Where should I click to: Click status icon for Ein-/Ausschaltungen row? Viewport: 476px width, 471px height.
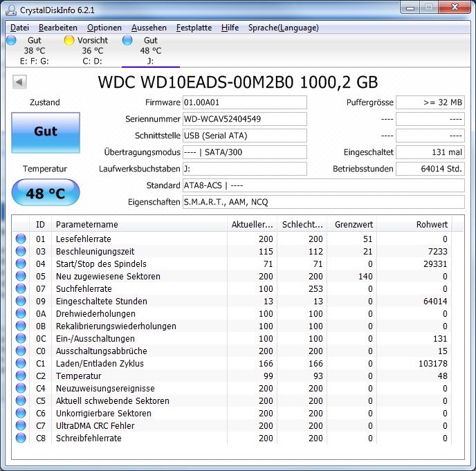pyautogui.click(x=21, y=338)
